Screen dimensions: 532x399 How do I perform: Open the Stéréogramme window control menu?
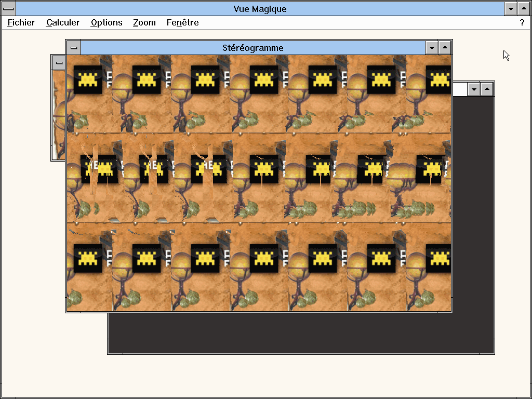tap(74, 48)
